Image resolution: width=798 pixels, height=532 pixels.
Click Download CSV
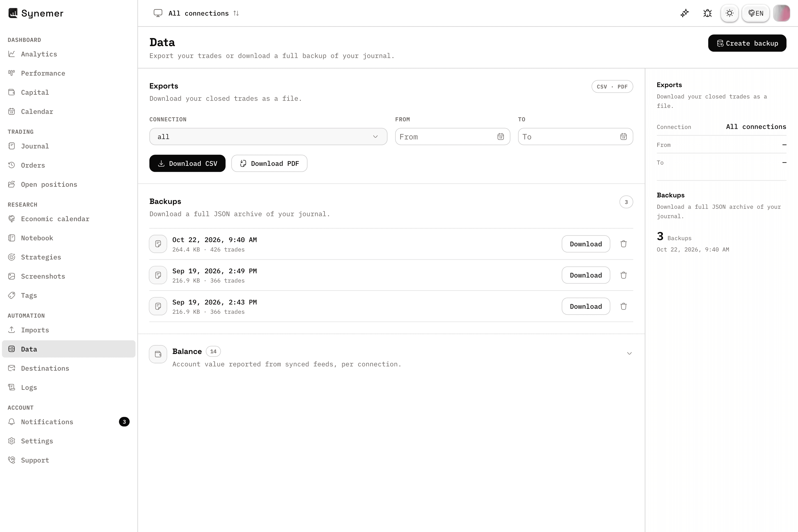coord(187,163)
